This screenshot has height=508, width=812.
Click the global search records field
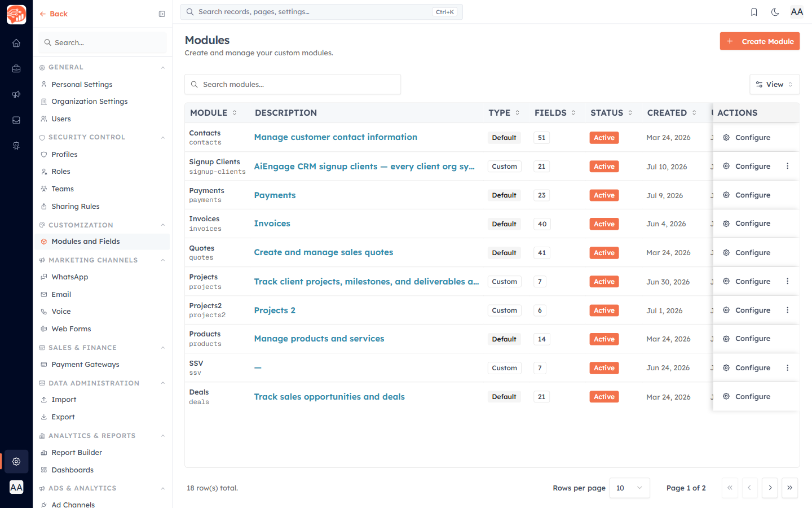(321, 12)
